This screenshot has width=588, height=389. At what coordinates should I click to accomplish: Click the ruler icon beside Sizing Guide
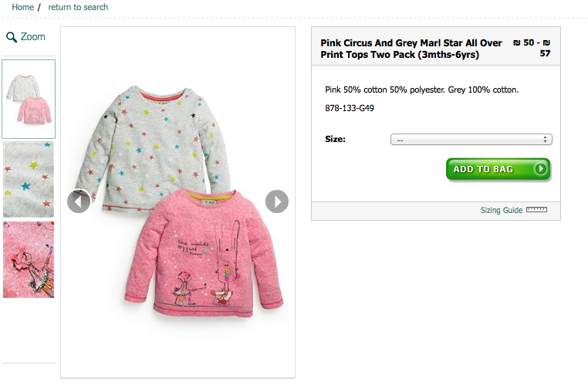click(536, 210)
